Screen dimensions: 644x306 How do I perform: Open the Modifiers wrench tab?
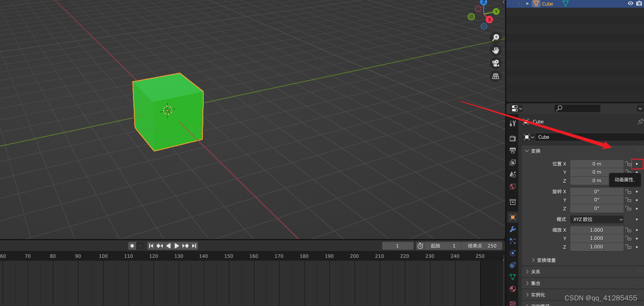(513, 229)
